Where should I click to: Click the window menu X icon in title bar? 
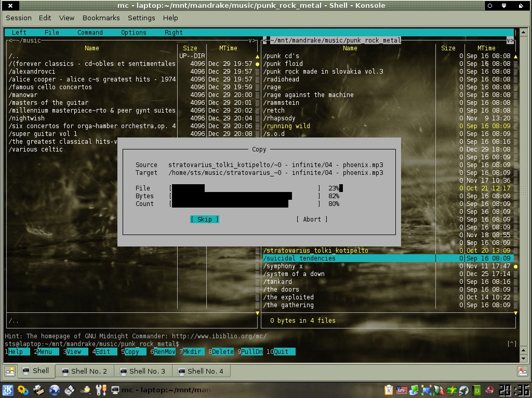pyautogui.click(x=10, y=5)
